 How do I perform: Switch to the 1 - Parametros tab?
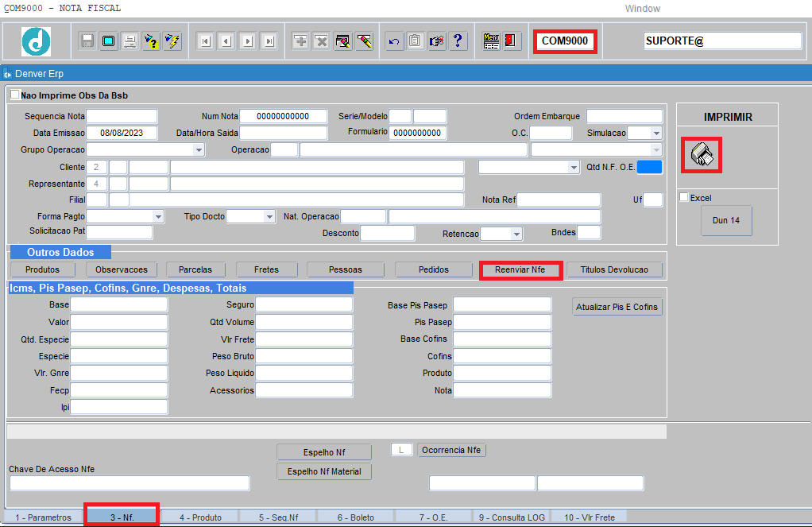[x=44, y=517]
